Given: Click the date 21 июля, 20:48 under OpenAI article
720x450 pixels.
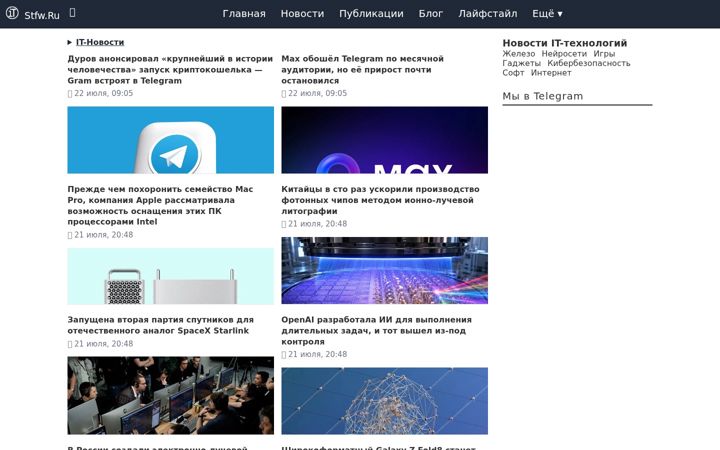Looking at the screenshot, I should click(x=318, y=354).
